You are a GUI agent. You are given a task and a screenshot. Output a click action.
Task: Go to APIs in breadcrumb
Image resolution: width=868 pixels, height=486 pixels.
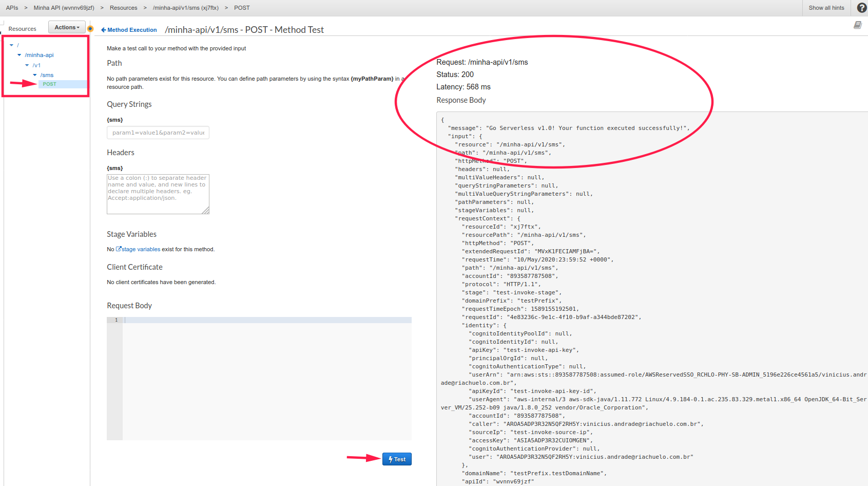pos(12,8)
